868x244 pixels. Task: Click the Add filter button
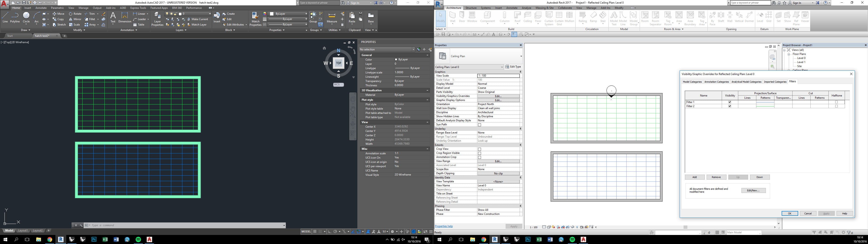click(694, 177)
